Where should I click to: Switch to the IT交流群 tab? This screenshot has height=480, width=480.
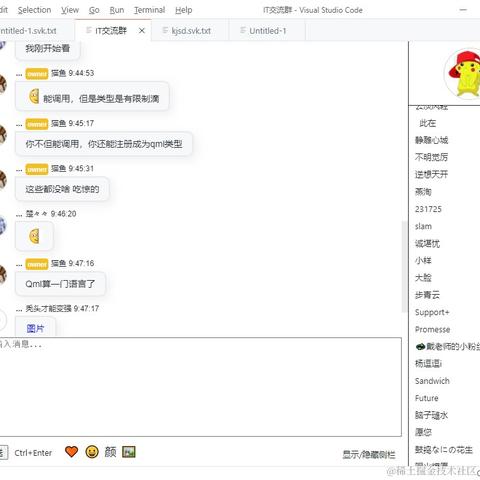[x=113, y=31]
